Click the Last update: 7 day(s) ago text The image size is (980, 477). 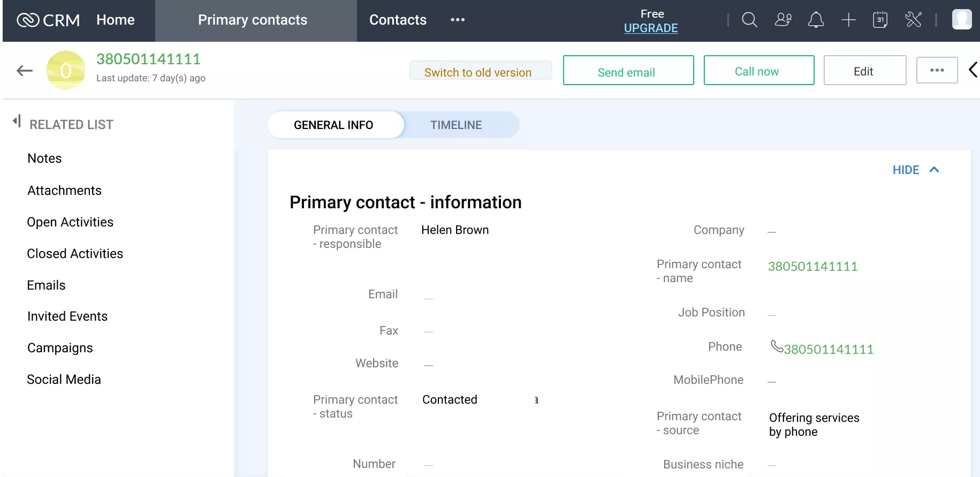151,78
